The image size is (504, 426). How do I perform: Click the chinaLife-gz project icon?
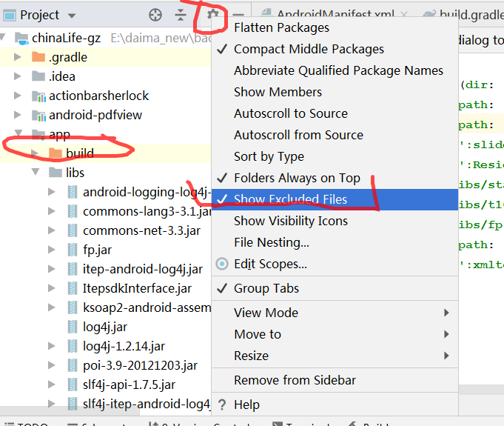pos(21,39)
